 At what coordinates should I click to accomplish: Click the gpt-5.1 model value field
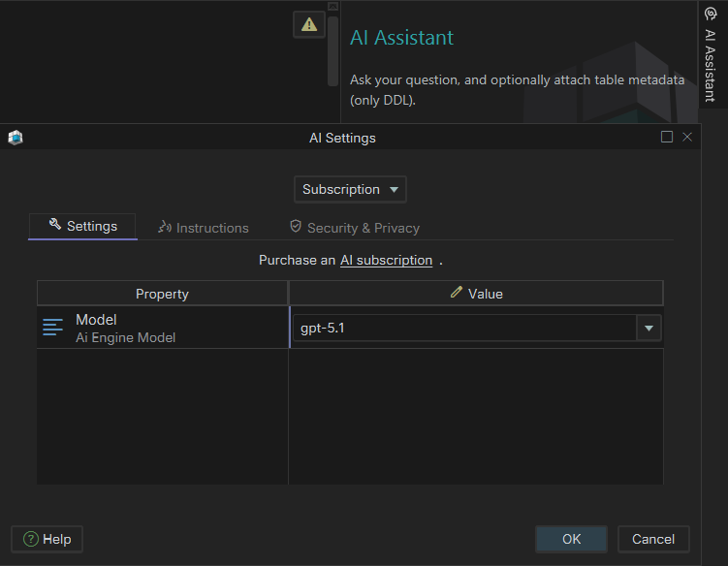click(x=464, y=328)
